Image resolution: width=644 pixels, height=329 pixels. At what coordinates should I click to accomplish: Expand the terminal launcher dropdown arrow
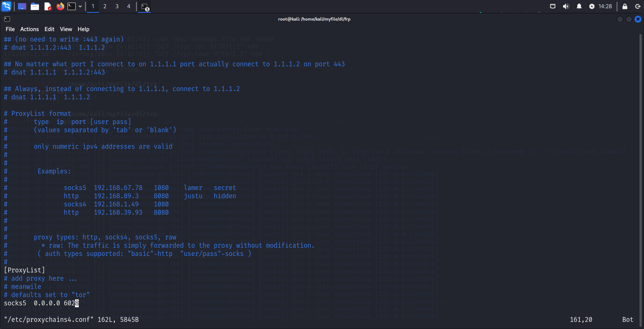click(80, 6)
